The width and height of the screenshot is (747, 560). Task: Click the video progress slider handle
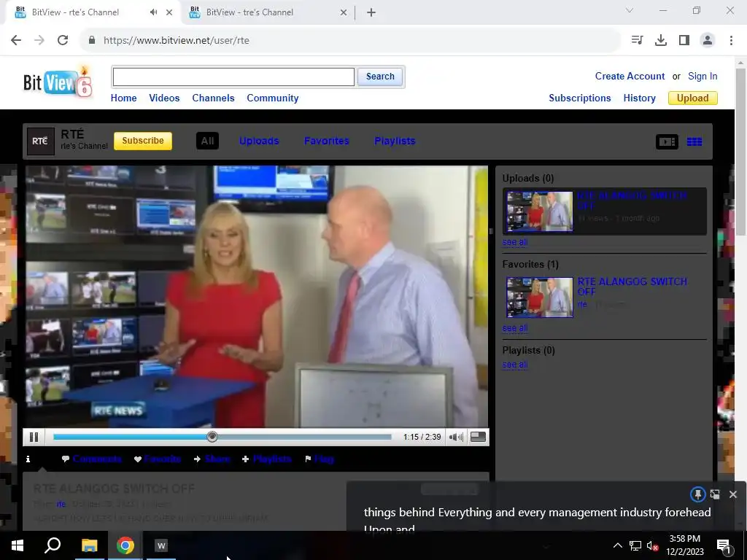pyautogui.click(x=212, y=437)
